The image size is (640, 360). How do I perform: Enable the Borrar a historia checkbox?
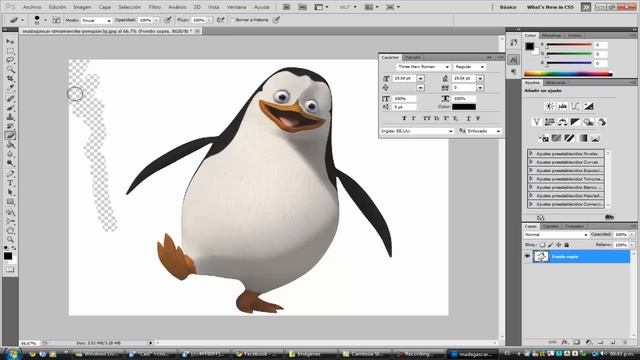pos(232,20)
